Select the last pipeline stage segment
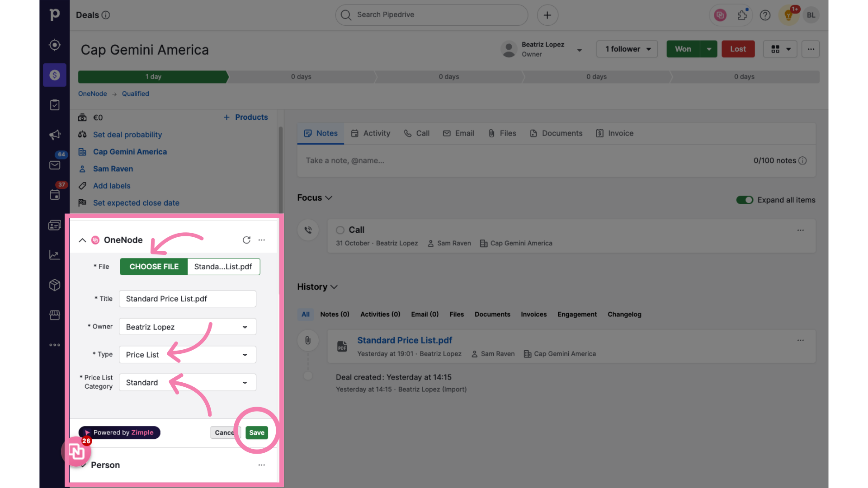The height and width of the screenshot is (488, 868). point(745,77)
